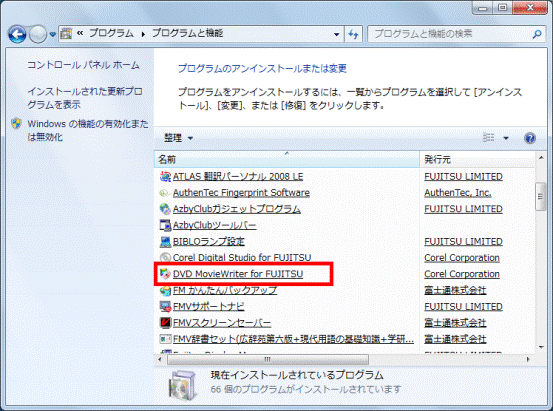Screen dimensions: 553x411
Task: Click the DVD MovieWriter for FUJITSU icon
Action: pyautogui.click(x=165, y=274)
